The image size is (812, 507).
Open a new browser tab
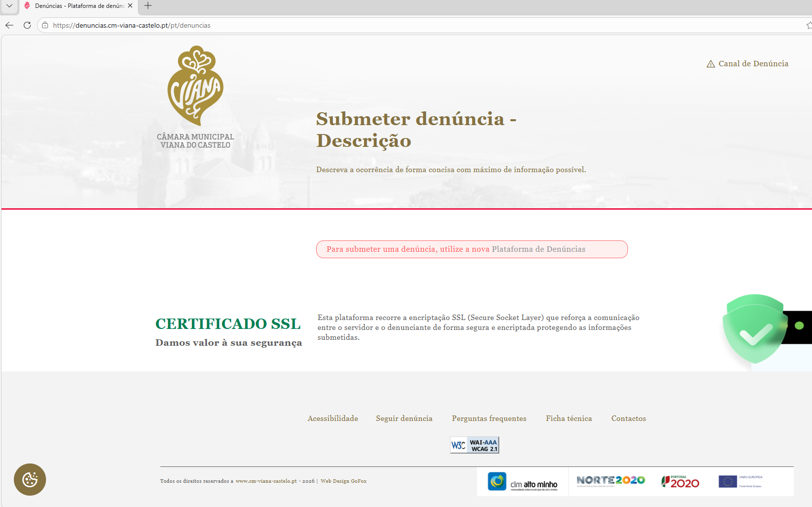(148, 6)
